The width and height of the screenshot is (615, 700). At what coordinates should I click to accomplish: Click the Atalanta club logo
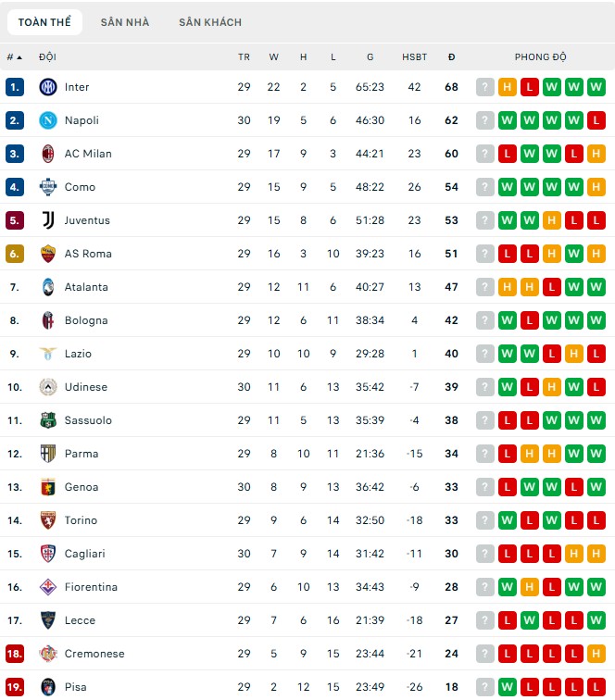(48, 287)
